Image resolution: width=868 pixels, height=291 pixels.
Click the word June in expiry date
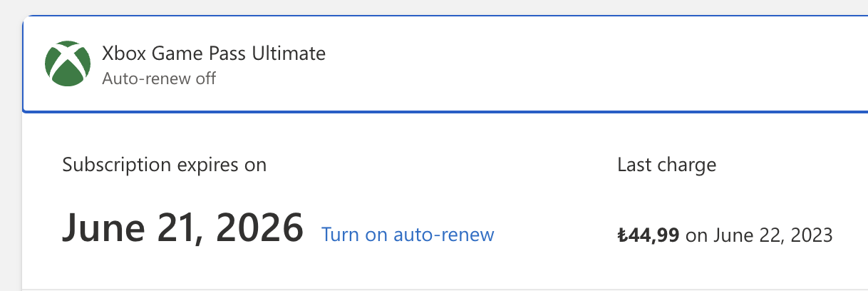point(101,228)
